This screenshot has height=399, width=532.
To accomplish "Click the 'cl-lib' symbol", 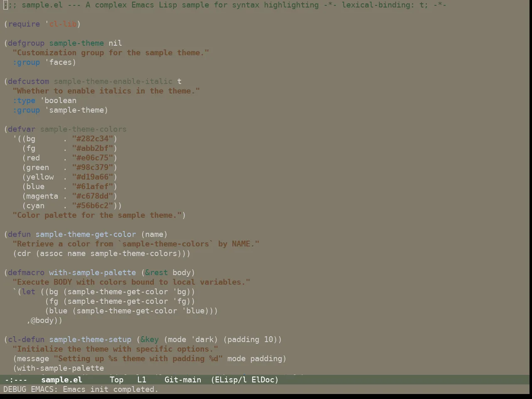I will 63,24.
